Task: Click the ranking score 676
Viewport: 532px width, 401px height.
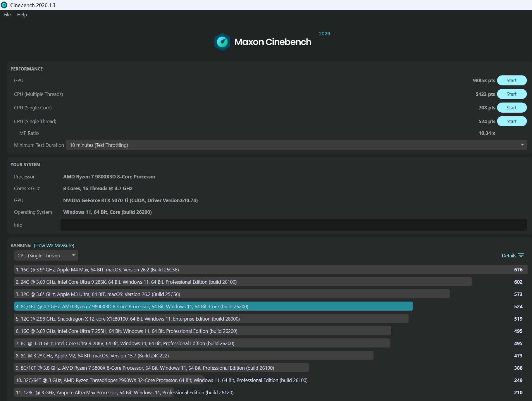Action: (518, 270)
